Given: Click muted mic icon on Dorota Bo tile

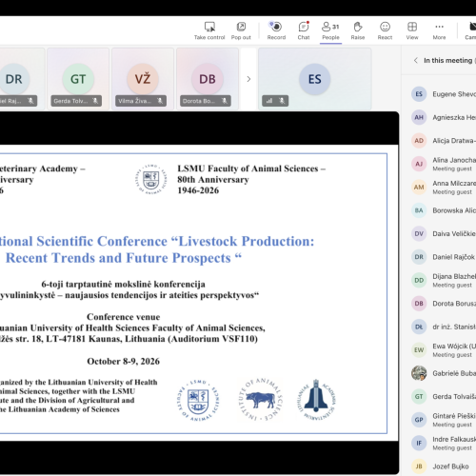Looking at the screenshot, I should [225, 101].
